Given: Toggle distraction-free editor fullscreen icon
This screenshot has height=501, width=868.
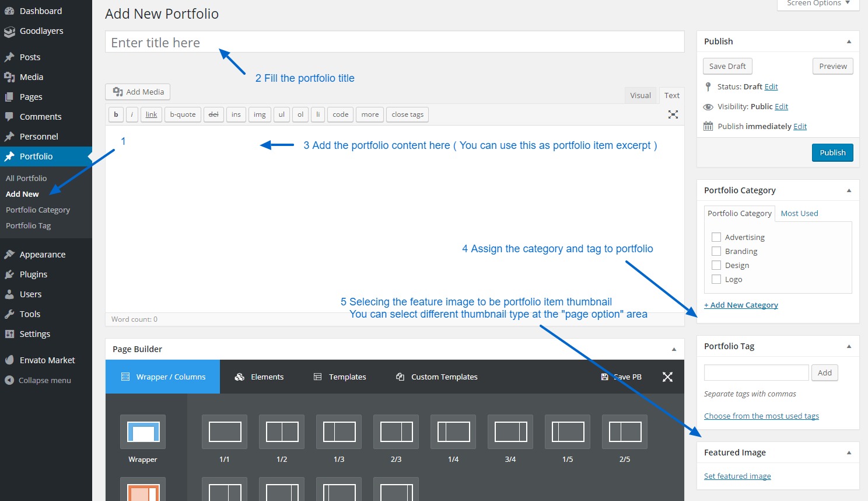Looking at the screenshot, I should point(673,114).
